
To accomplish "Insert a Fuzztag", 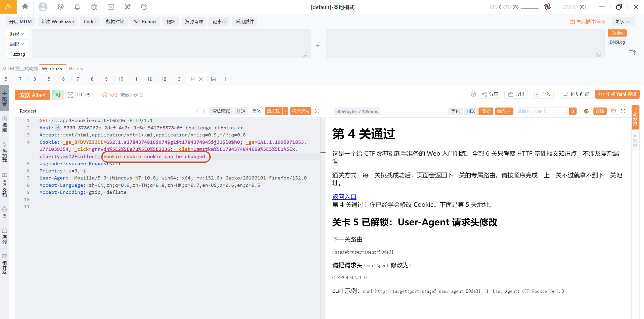I will click(18, 54).
